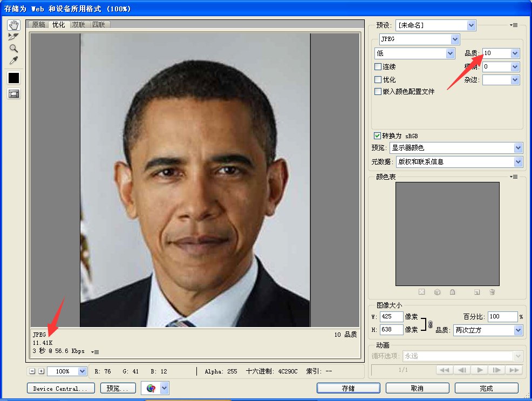
Task: Select the Zoom tool
Action: 13,49
